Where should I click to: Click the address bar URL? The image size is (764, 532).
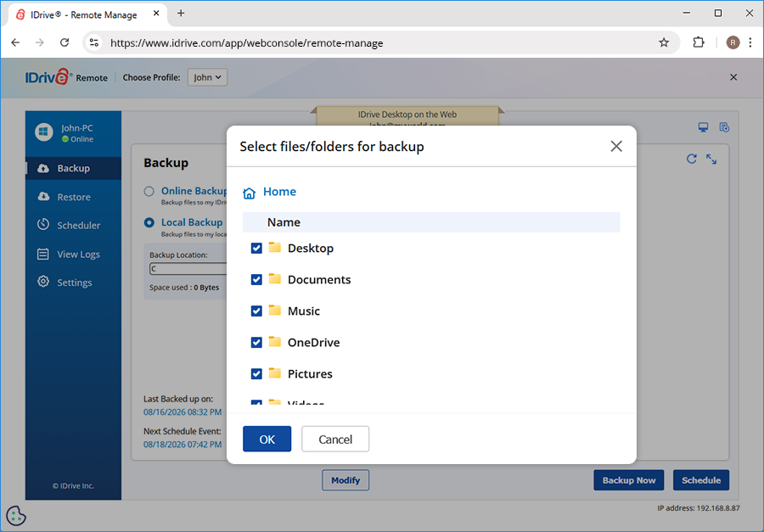tap(246, 43)
